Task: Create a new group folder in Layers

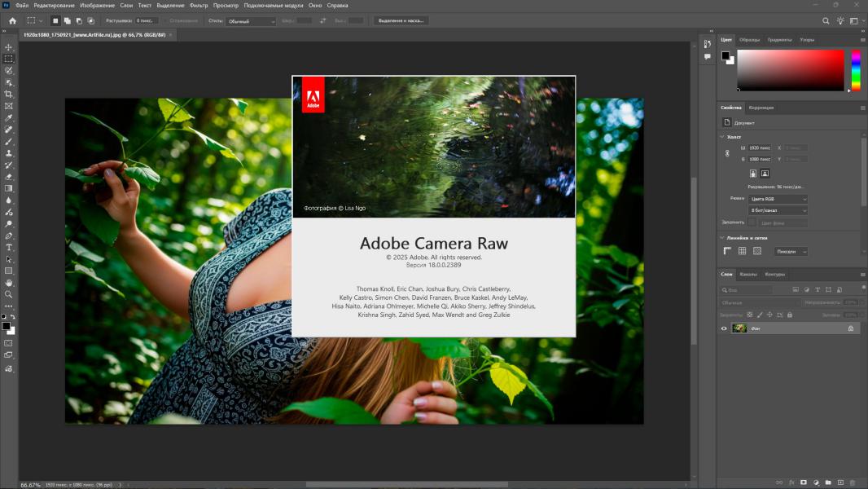Action: tap(828, 482)
